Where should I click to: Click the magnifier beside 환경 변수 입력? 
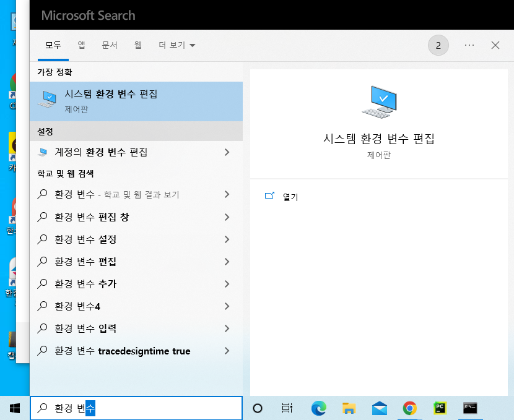coord(42,328)
